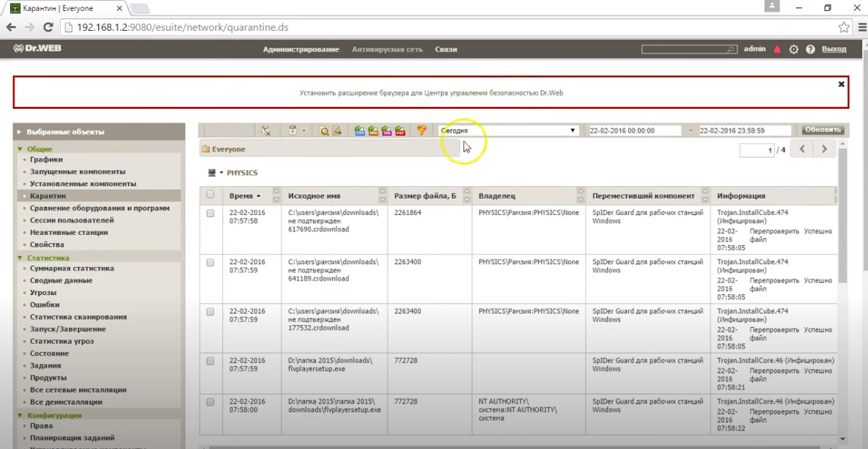Export table data to PDF
This screenshot has width=868, height=449.
(400, 131)
